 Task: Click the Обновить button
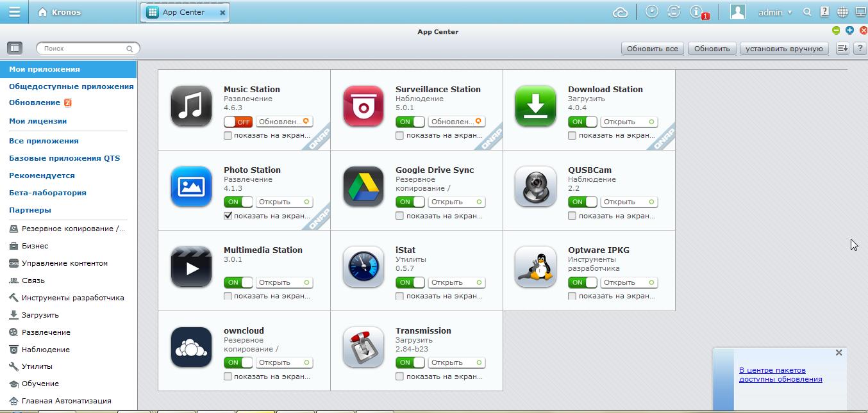click(712, 49)
